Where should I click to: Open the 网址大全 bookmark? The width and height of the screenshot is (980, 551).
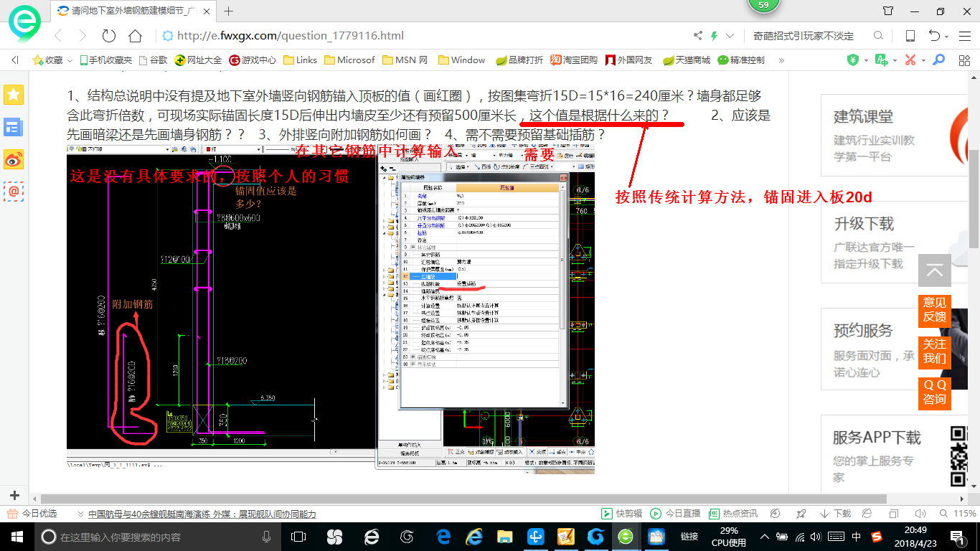pyautogui.click(x=199, y=60)
